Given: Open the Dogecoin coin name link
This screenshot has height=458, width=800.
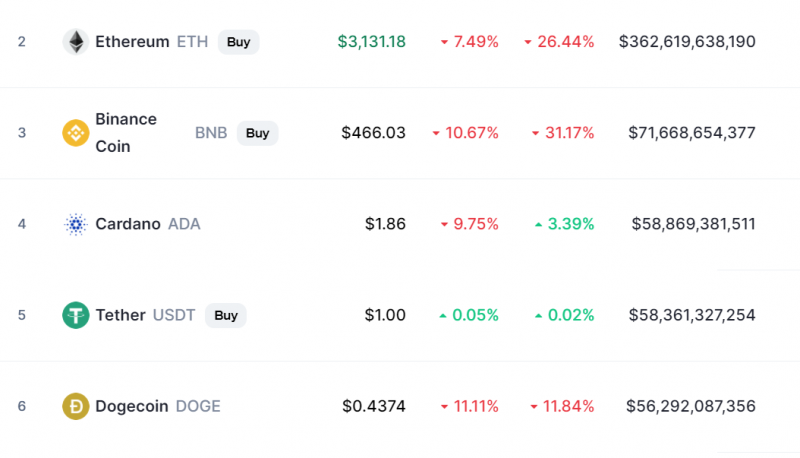Looking at the screenshot, I should (132, 406).
